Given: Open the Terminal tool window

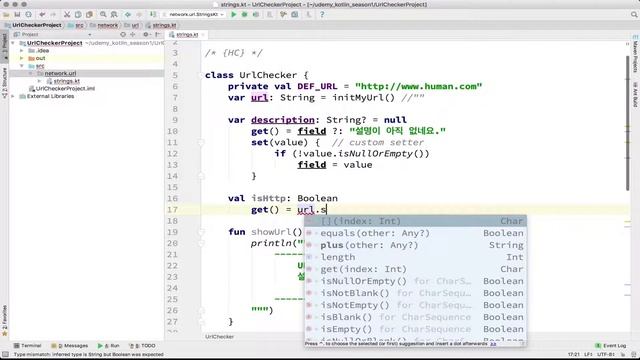Looking at the screenshot, I should pyautogui.click(x=28, y=346).
